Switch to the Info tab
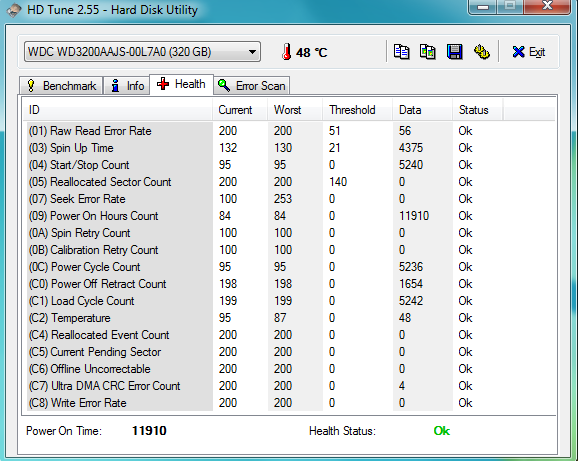This screenshot has width=578, height=461. 127,86
